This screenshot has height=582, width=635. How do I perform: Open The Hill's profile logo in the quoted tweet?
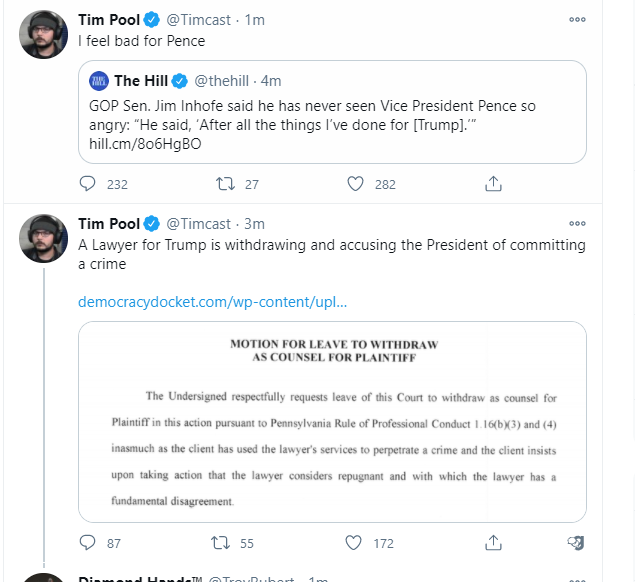99,81
